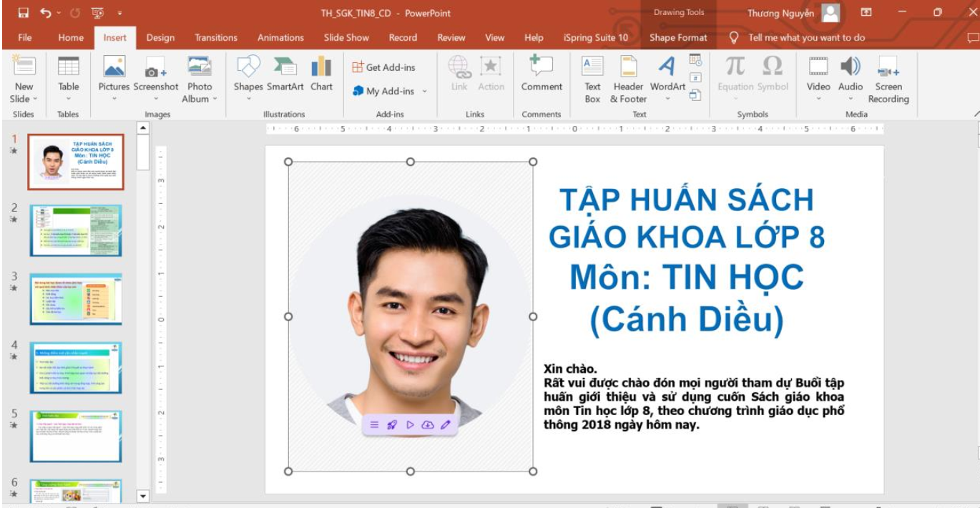Viewport: 980px width, 508px height.
Task: Click the slide panel scroll down arrow
Action: (143, 495)
